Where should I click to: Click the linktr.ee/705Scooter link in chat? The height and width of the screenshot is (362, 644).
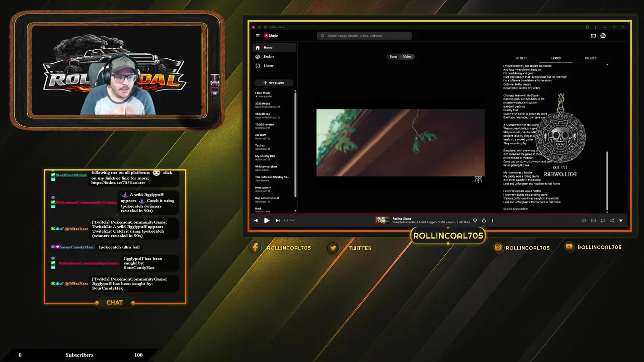tap(118, 183)
